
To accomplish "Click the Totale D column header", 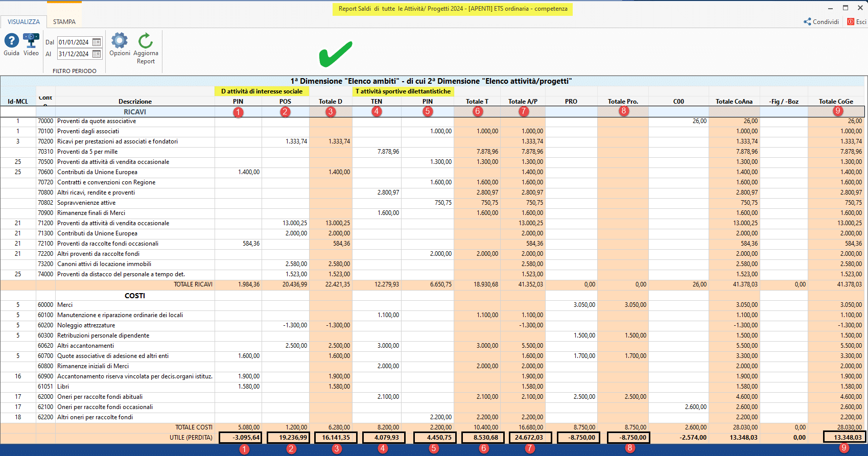I will pos(331,102).
